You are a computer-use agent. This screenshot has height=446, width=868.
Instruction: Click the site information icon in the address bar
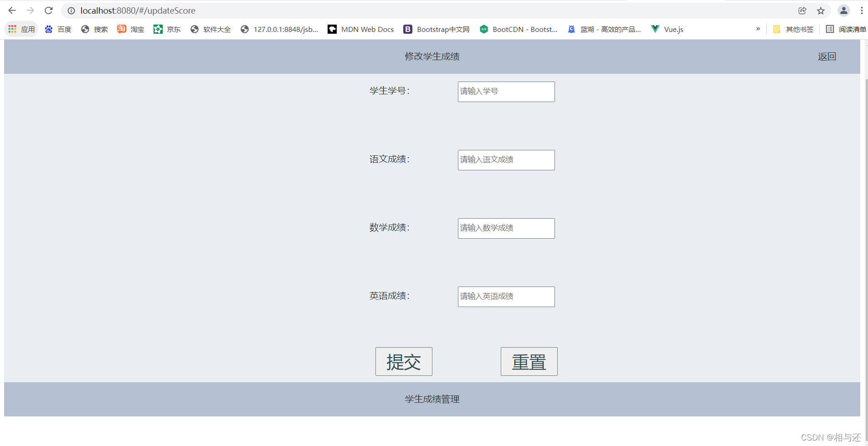tap(71, 10)
